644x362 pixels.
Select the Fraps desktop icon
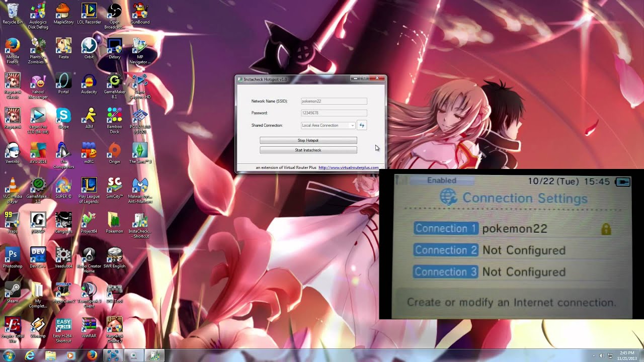coord(13,222)
